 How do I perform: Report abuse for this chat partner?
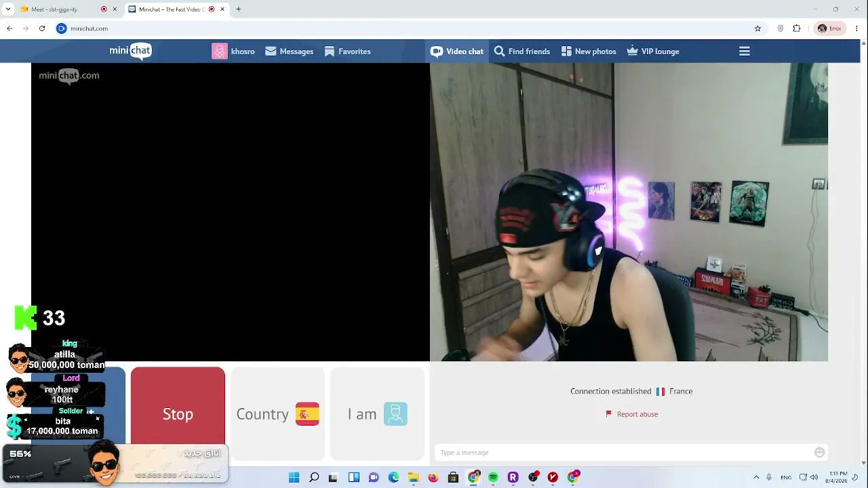click(631, 414)
